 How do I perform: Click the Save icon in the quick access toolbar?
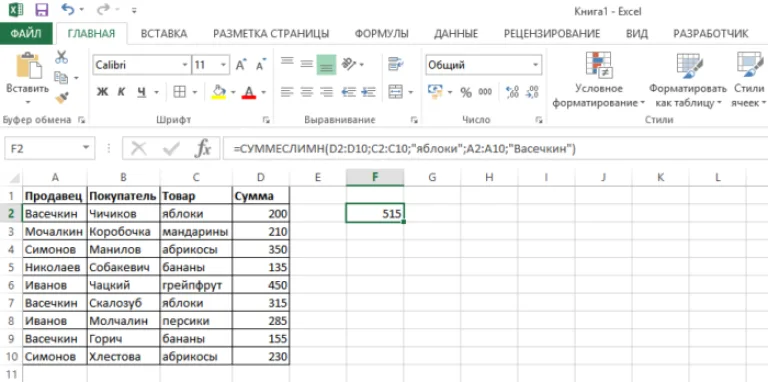click(x=42, y=9)
